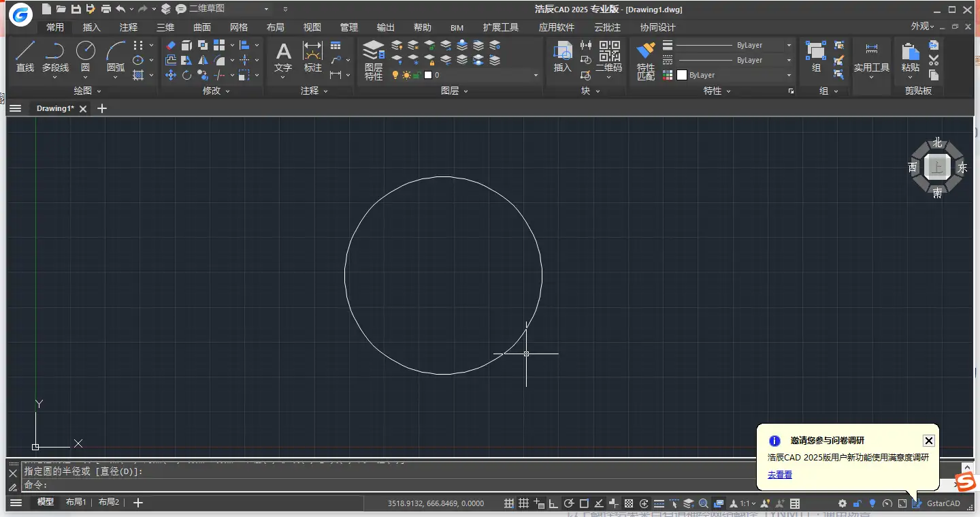Viewport: 980px width, 517px height.
Task: Click the ByLayer color swatch
Action: [x=682, y=75]
